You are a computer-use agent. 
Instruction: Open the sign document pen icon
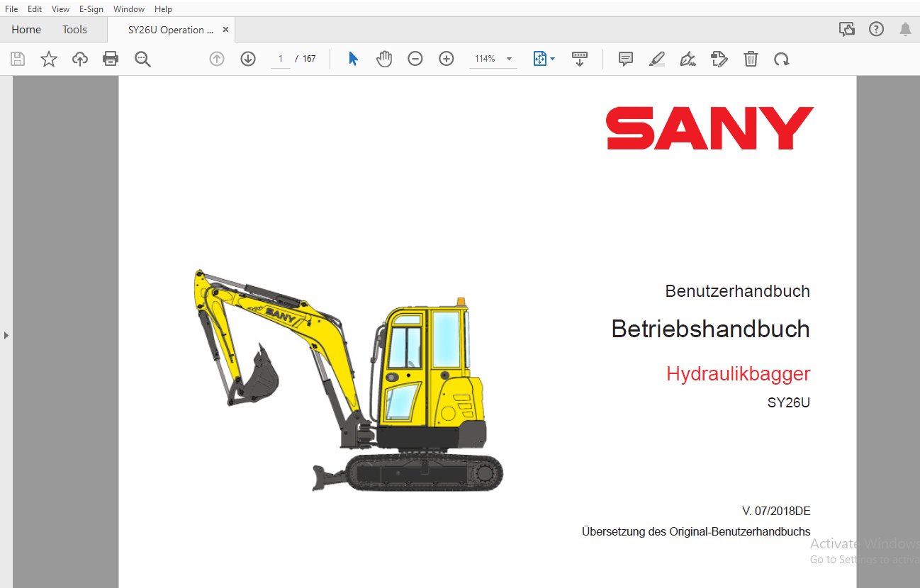coord(688,59)
